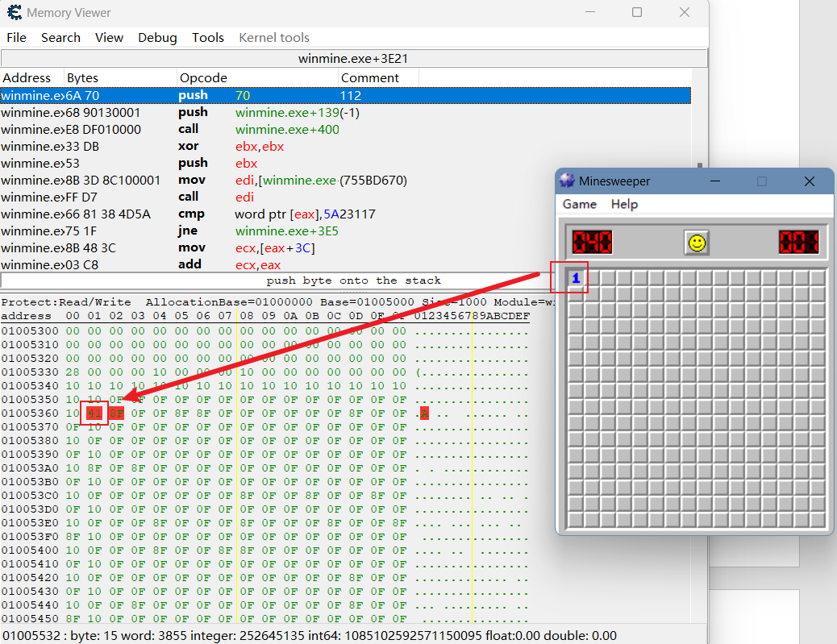Viewport: 837px width, 644px height.
Task: Open the Minesweeper Game menu
Action: (580, 204)
